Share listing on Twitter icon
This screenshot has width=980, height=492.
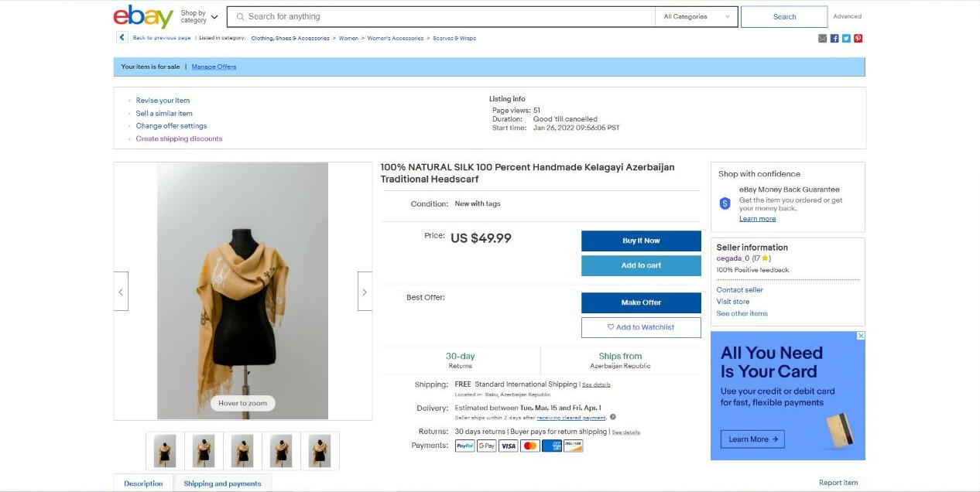[846, 39]
